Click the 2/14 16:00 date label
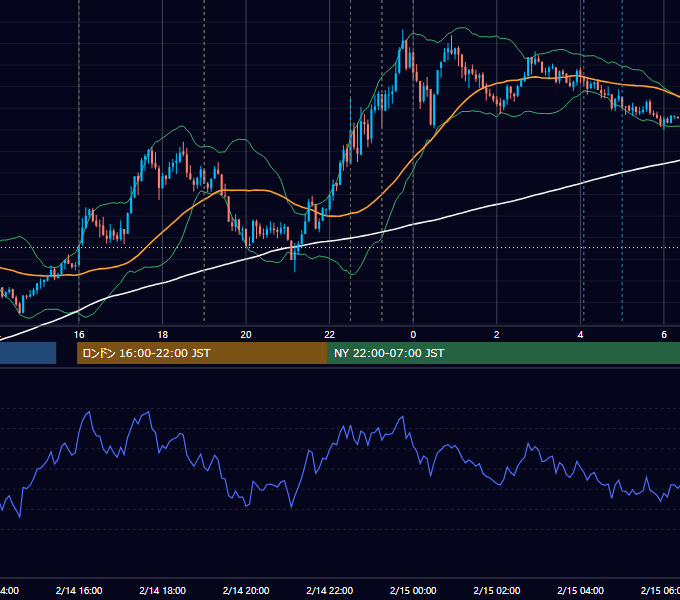This screenshot has width=680, height=600. tap(79, 590)
